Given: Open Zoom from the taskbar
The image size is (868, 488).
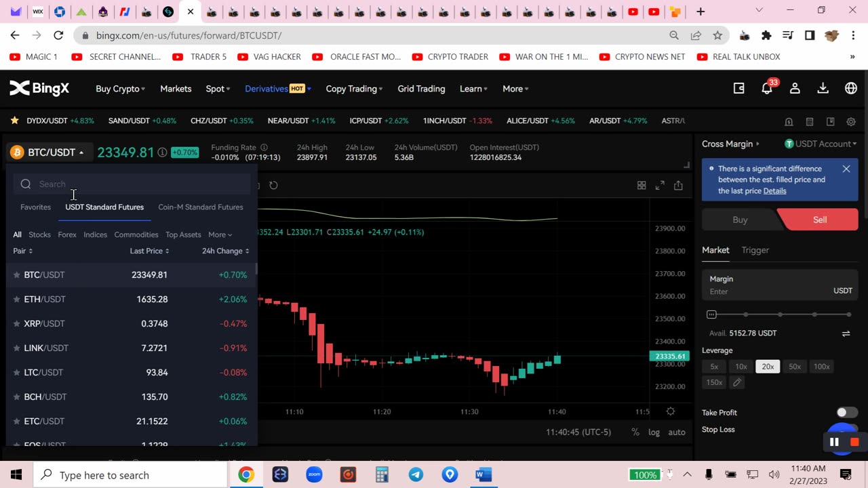Looking at the screenshot, I should 314,475.
